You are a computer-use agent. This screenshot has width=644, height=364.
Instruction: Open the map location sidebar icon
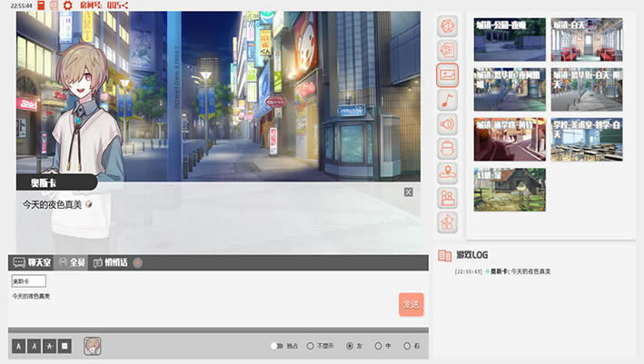(x=447, y=172)
